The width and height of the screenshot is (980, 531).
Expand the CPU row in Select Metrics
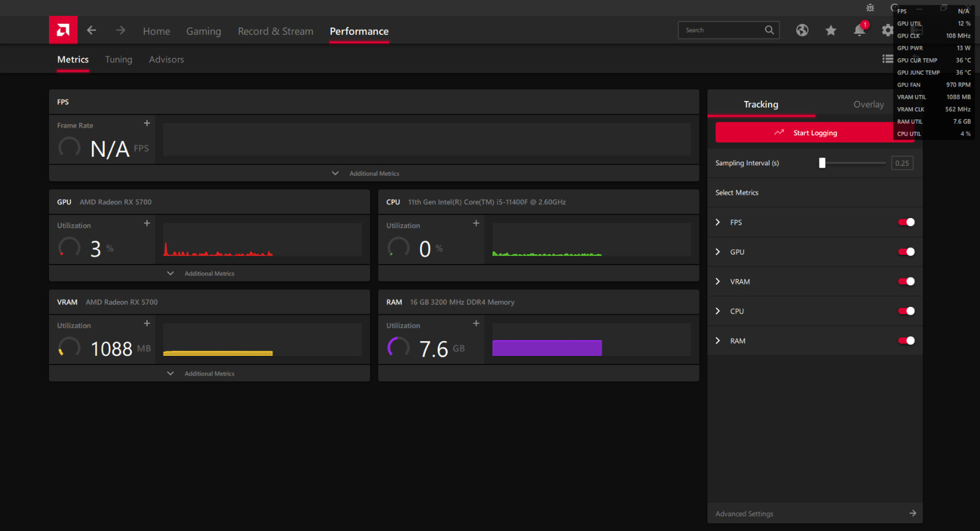[x=718, y=311]
